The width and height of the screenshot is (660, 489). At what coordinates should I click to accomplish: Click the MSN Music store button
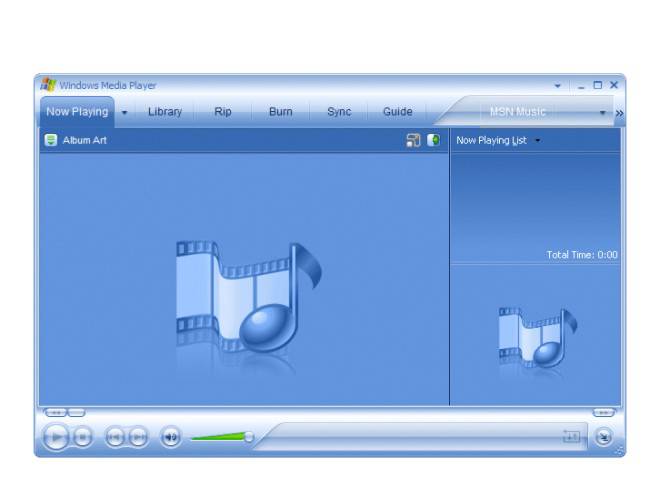tap(518, 112)
